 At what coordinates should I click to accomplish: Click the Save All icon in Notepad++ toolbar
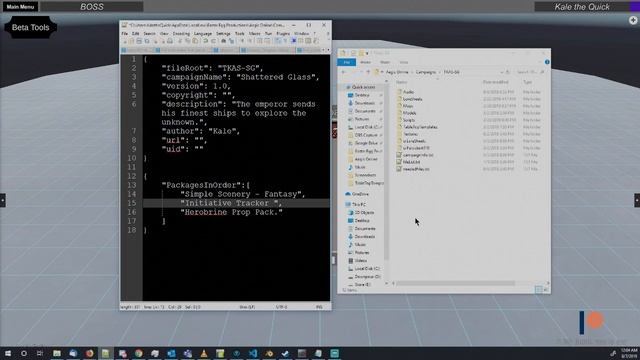click(x=147, y=41)
